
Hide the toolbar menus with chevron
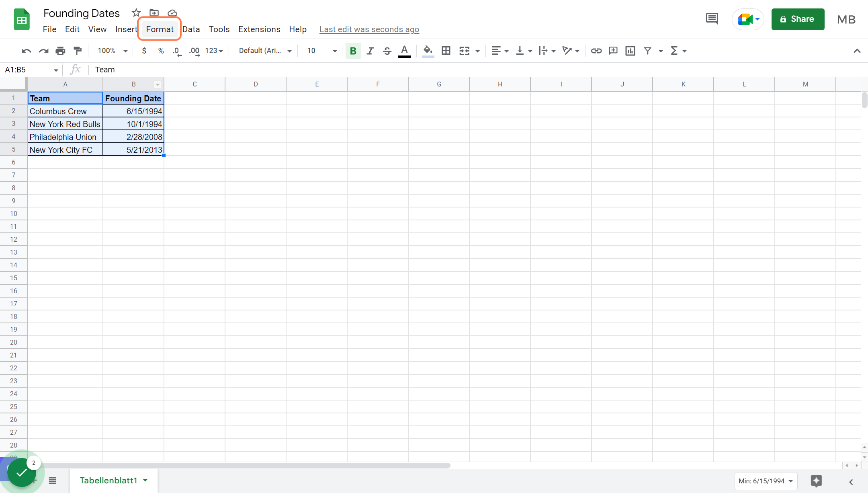point(857,51)
